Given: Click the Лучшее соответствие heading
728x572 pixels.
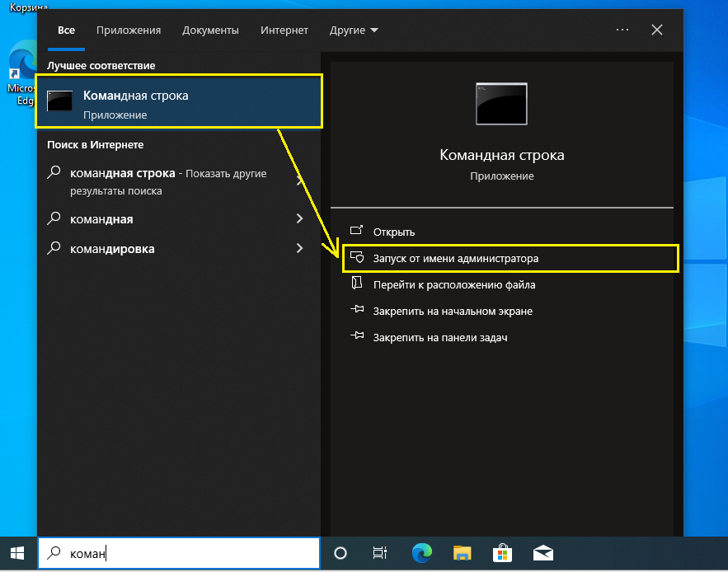Looking at the screenshot, I should pyautogui.click(x=101, y=66).
